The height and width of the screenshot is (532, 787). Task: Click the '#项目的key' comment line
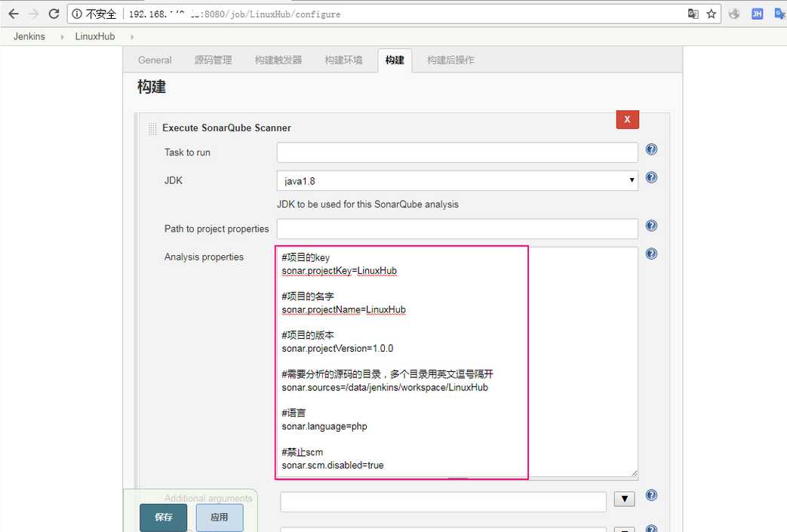pos(306,257)
